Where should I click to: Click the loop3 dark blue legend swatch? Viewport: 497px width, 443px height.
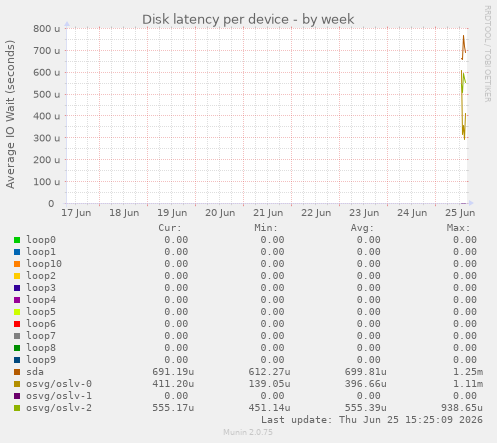[x=17, y=288]
